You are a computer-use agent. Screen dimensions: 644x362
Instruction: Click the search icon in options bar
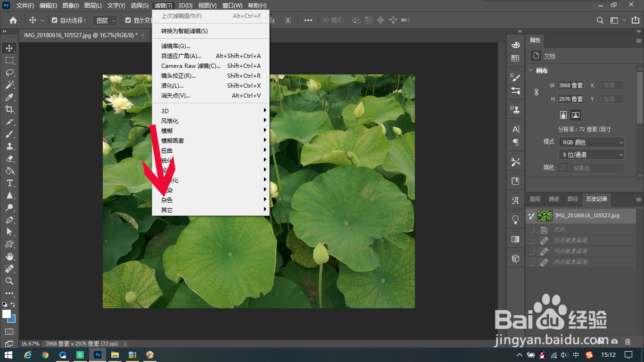coord(600,20)
